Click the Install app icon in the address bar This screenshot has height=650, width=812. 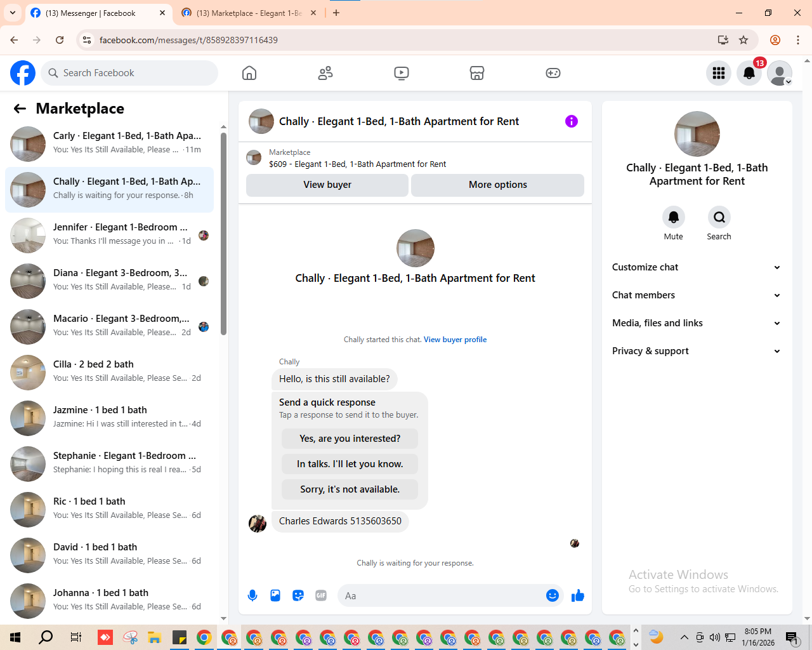[x=723, y=40]
